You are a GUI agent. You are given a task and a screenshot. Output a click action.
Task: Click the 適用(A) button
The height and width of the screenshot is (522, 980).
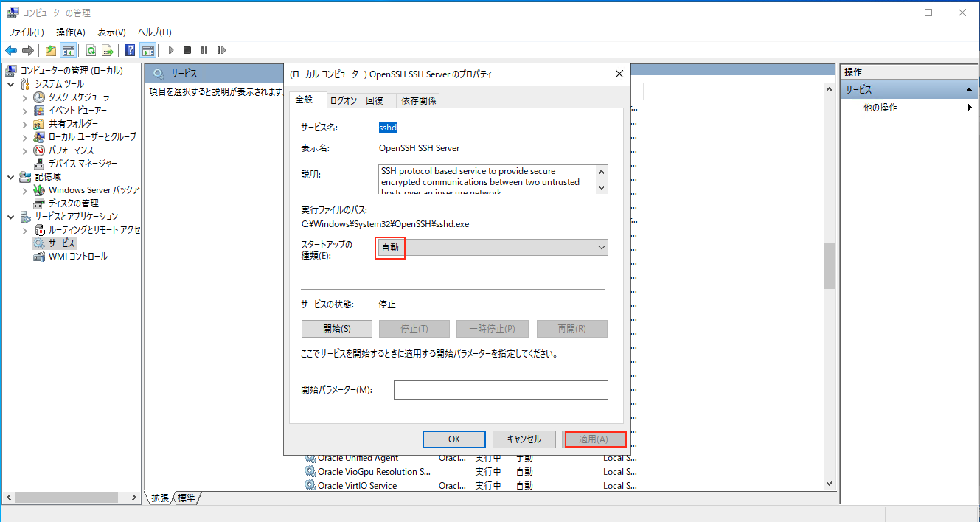pos(594,439)
